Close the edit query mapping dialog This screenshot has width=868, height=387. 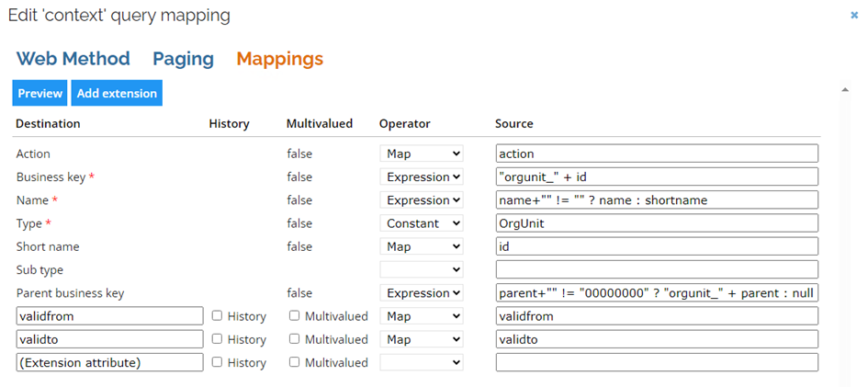tap(854, 16)
